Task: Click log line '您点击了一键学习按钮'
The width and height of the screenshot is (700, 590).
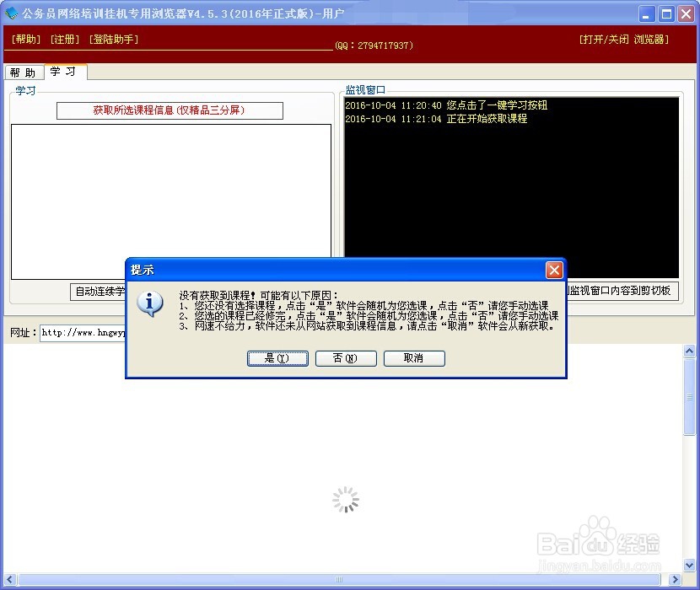Action: pyautogui.click(x=497, y=105)
